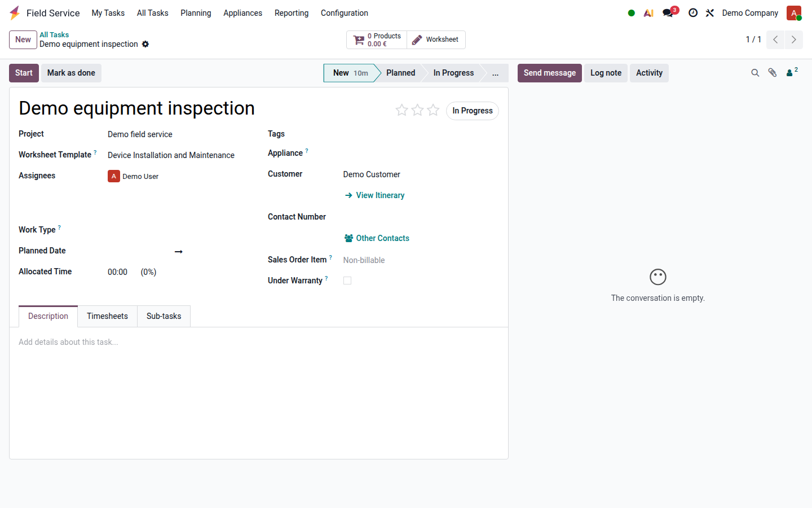The height and width of the screenshot is (508, 812).
Task: Open attachments paperclip icon
Action: point(773,73)
